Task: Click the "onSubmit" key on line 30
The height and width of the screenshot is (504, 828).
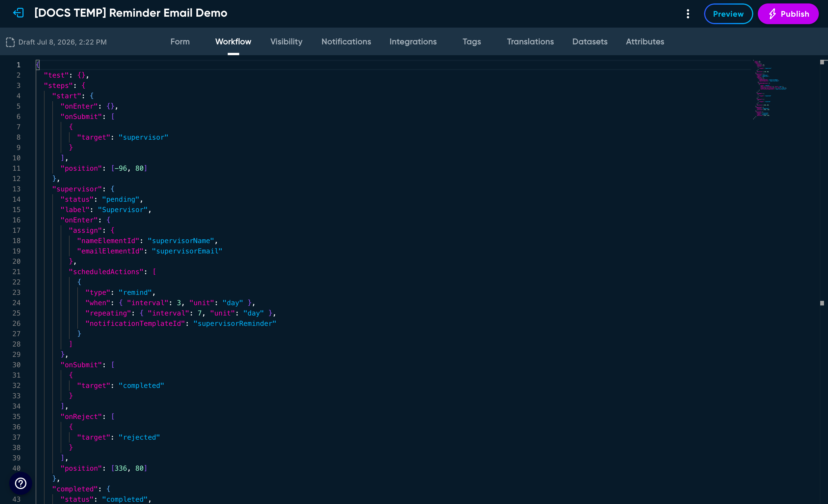Action: click(x=81, y=365)
